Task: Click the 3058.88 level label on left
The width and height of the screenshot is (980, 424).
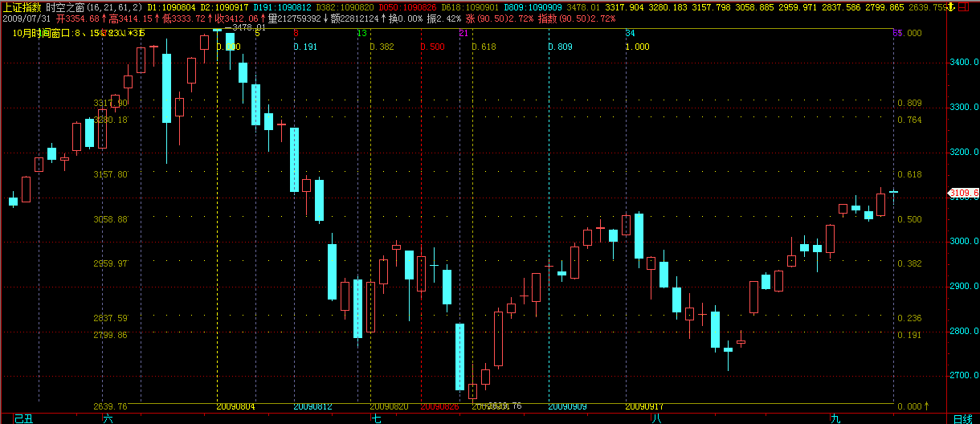Action: coord(111,218)
